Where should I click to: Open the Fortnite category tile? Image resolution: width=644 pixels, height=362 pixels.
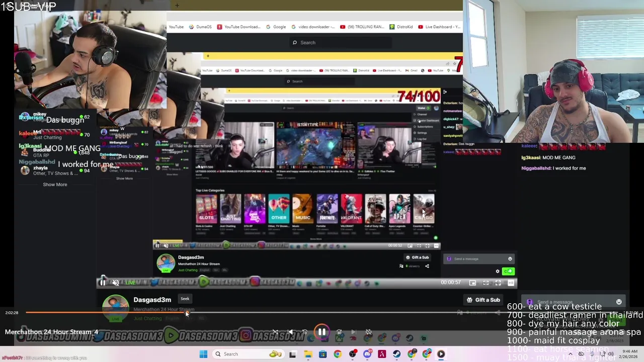327,209
